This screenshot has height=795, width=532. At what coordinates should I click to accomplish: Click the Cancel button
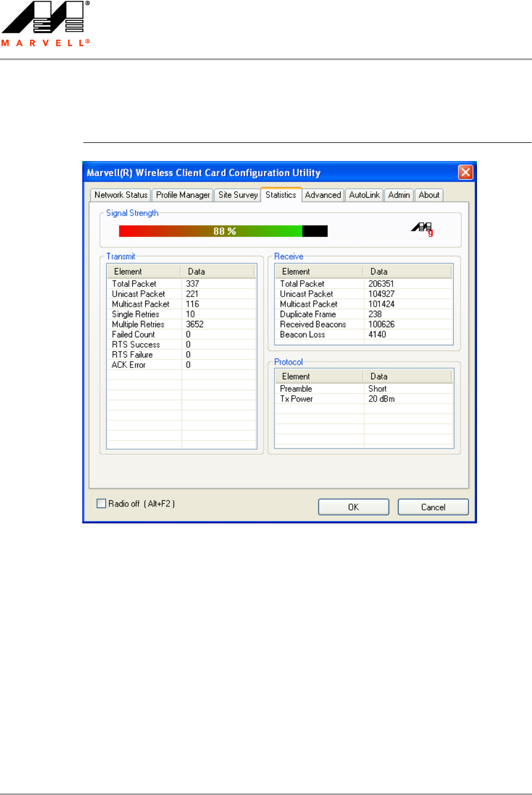433,507
